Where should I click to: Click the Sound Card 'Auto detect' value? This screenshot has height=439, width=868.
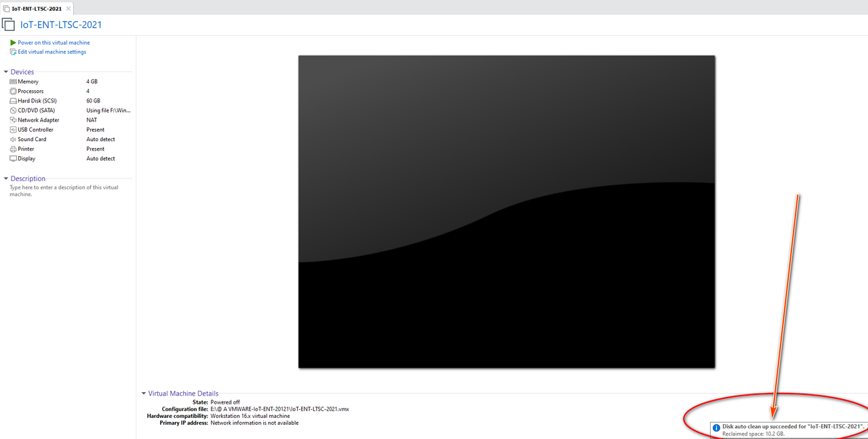pos(101,139)
